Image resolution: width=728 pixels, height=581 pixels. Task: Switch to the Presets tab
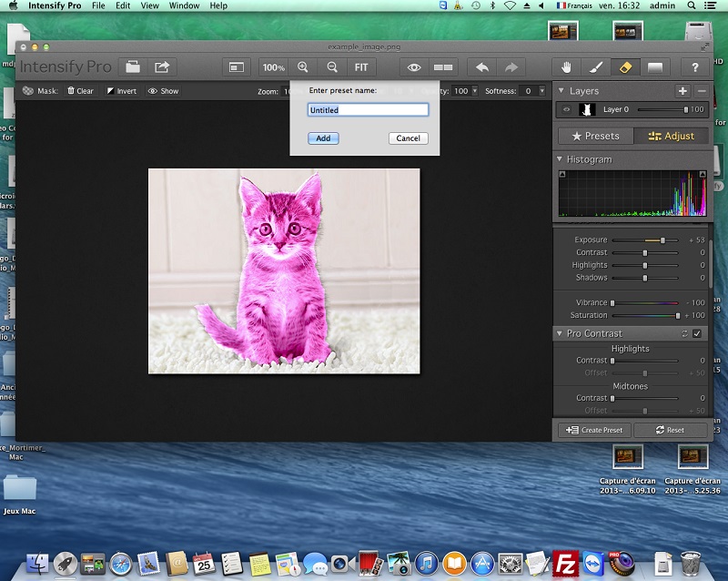click(595, 136)
